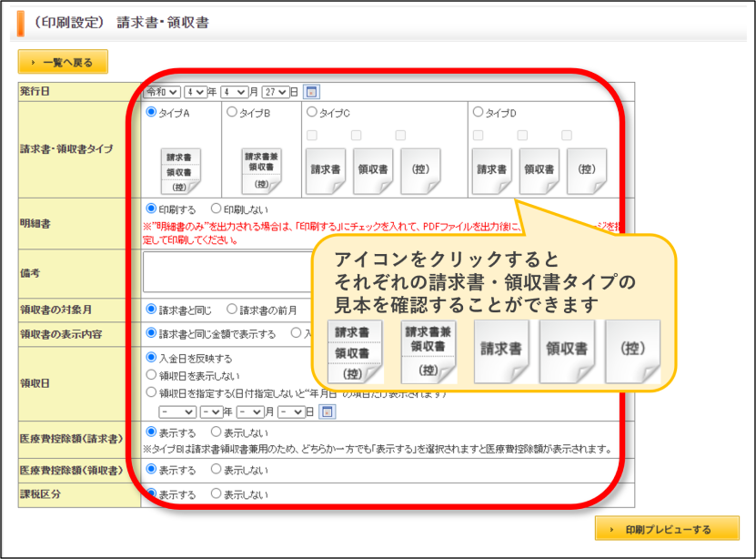
Task: Check the first checkbox under タイプC
Action: [312, 135]
